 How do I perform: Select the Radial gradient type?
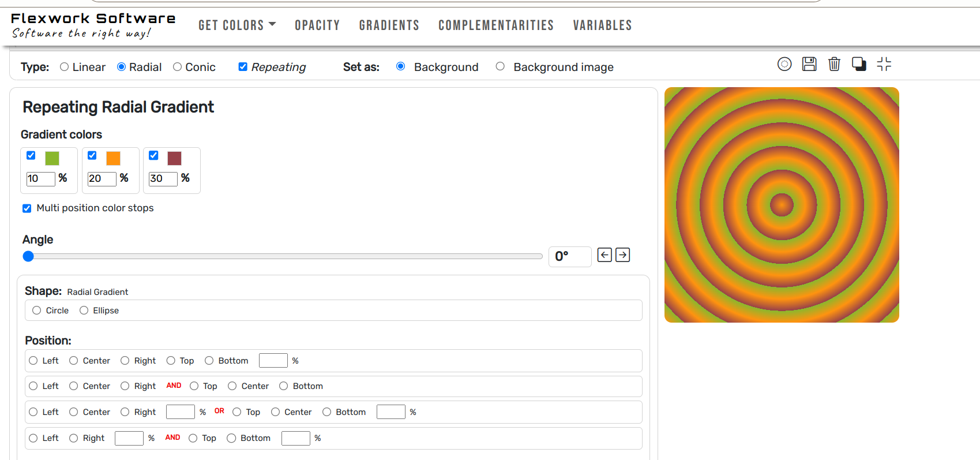pyautogui.click(x=121, y=67)
